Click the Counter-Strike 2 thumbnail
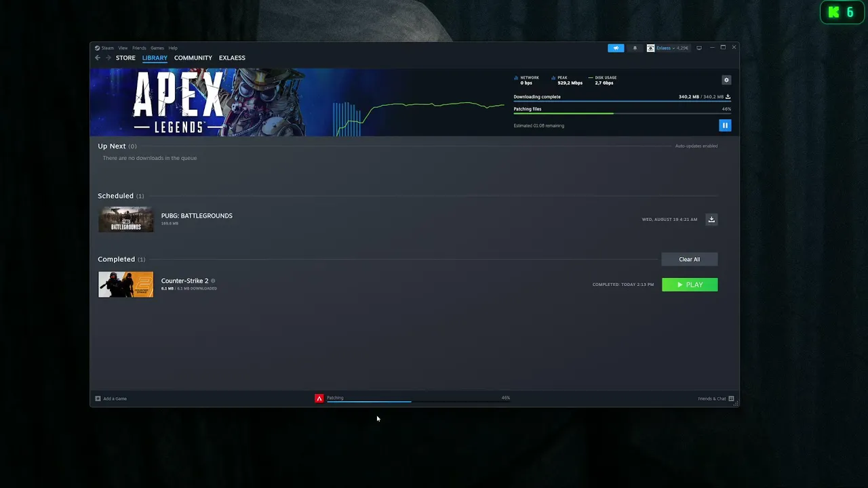 [126, 285]
